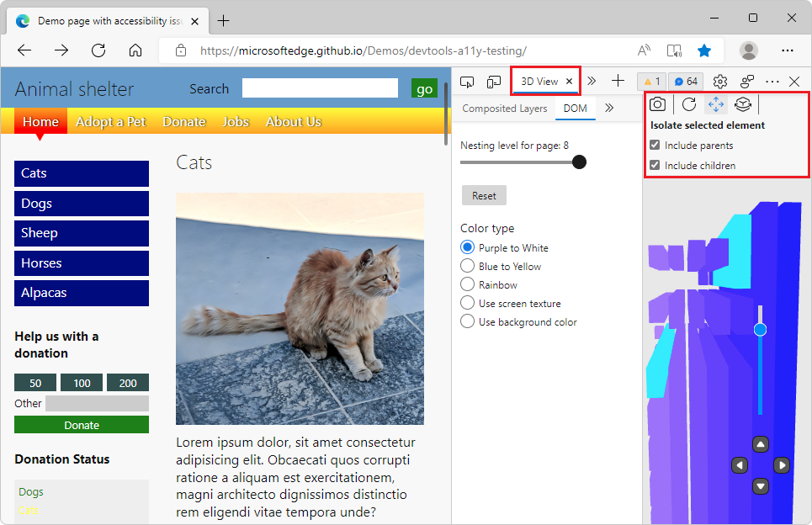Open the warnings counter showing 1

651,82
